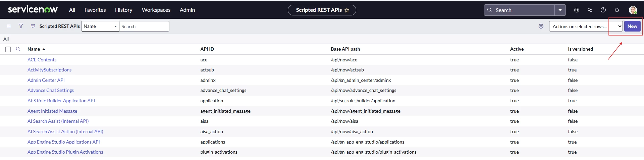This screenshot has width=644, height=160.
Task: Open the History menu
Action: click(x=124, y=10)
